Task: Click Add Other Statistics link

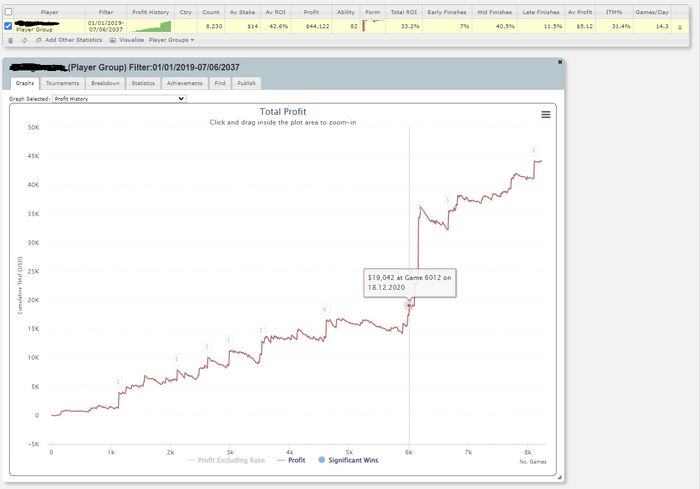Action: pos(74,40)
